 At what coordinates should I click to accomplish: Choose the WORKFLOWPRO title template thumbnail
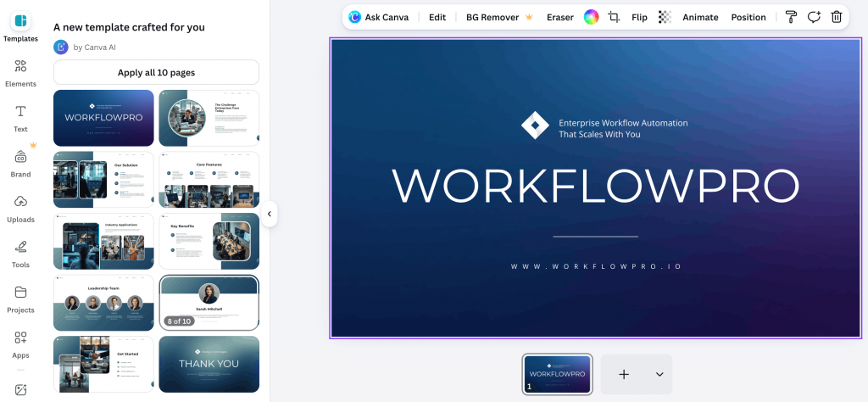pyautogui.click(x=103, y=118)
